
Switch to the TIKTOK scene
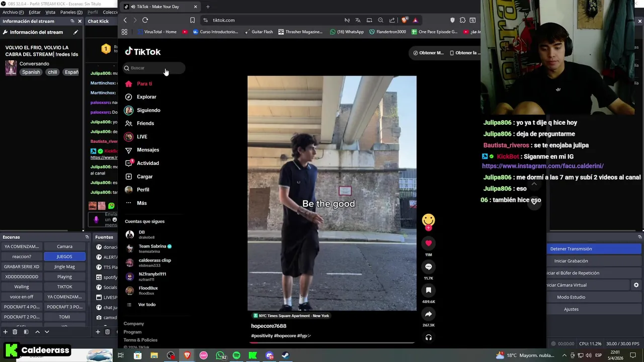point(64,287)
